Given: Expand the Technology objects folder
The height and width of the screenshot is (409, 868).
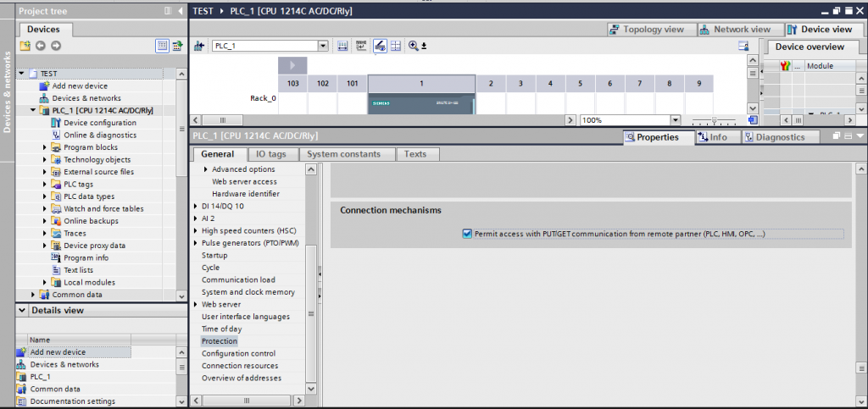Looking at the screenshot, I should coord(45,160).
